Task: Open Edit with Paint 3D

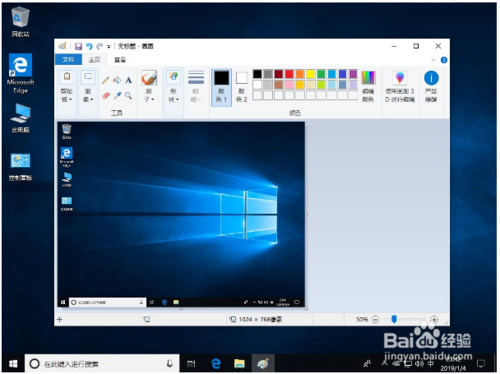Action: 400,86
